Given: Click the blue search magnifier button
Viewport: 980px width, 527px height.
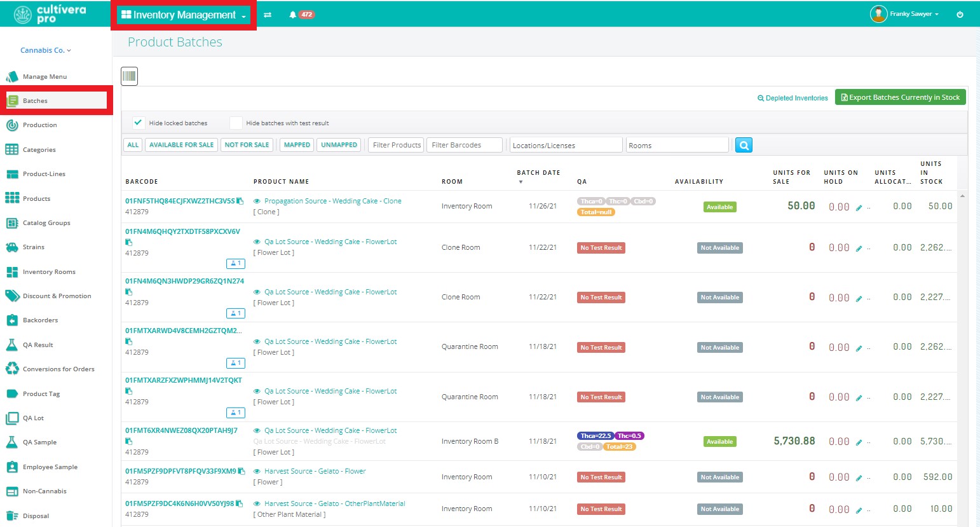Looking at the screenshot, I should coord(744,145).
